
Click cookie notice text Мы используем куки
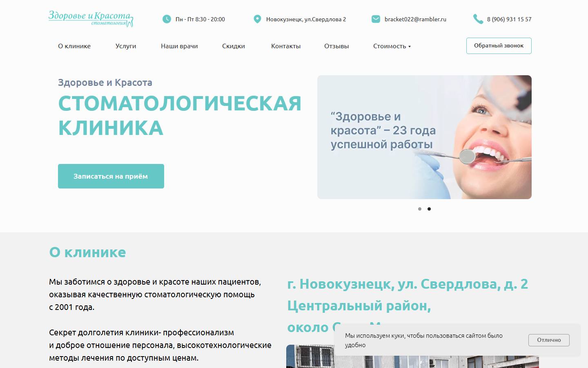coord(424,340)
